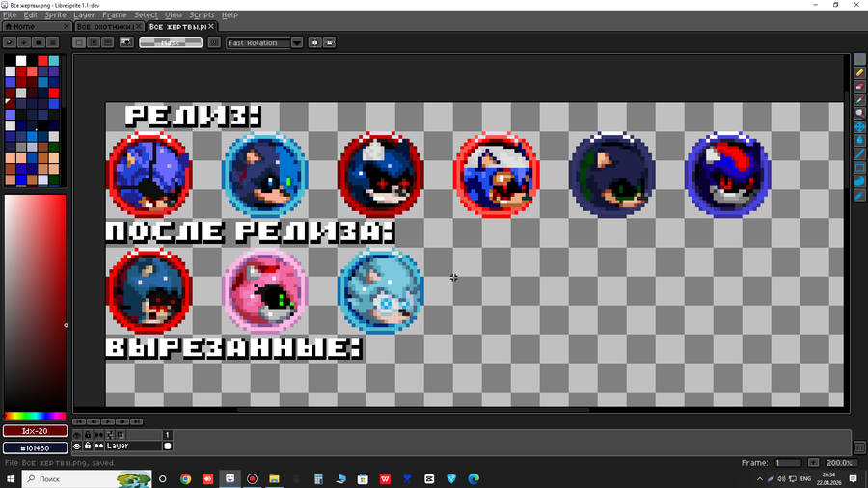Toggle lock on the Layer row

coord(88,446)
